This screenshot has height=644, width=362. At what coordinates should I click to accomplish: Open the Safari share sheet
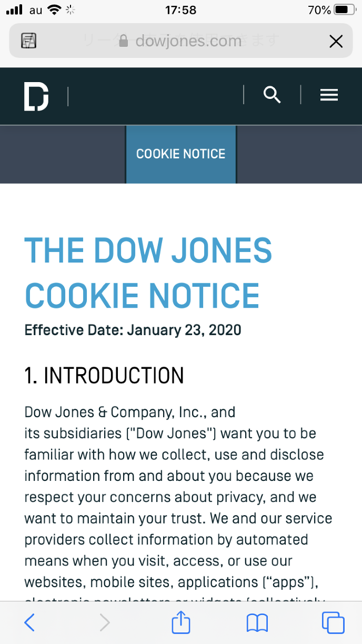181,623
